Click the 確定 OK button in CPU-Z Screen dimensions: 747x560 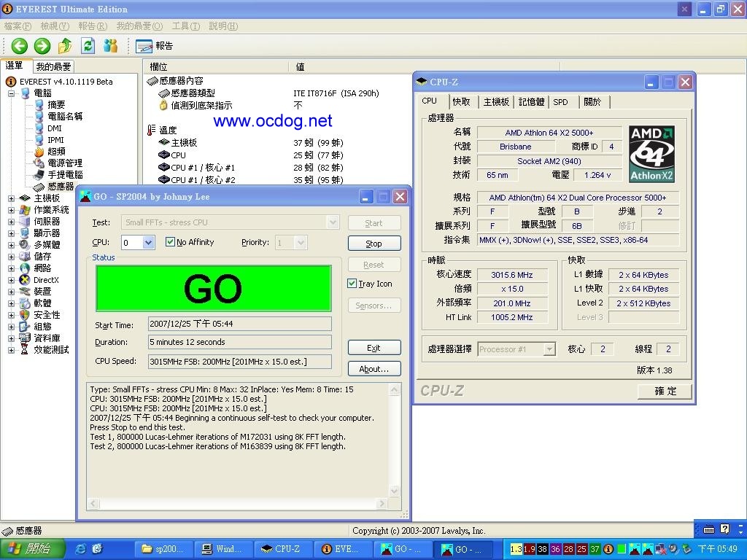pyautogui.click(x=665, y=391)
